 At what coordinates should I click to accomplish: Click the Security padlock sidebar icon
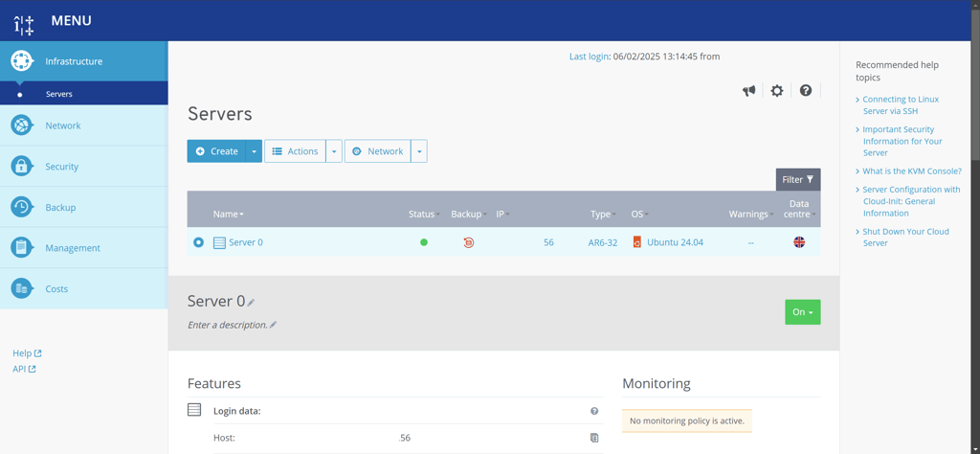click(x=21, y=167)
